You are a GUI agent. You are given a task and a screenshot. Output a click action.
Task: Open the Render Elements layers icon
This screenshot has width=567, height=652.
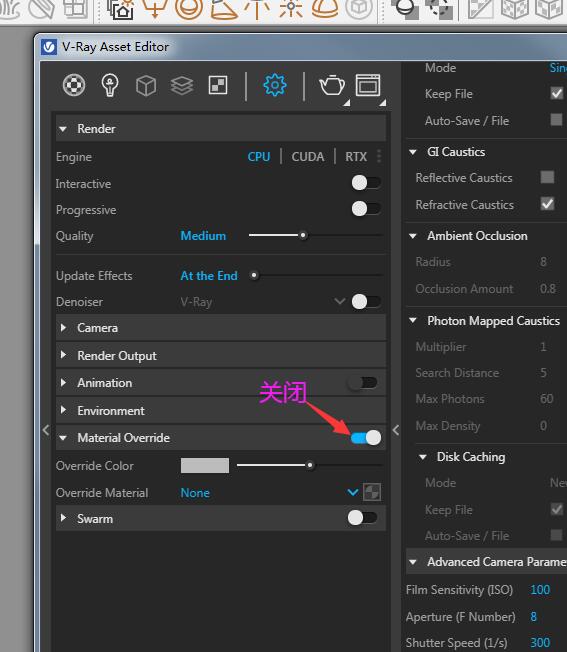click(x=182, y=86)
